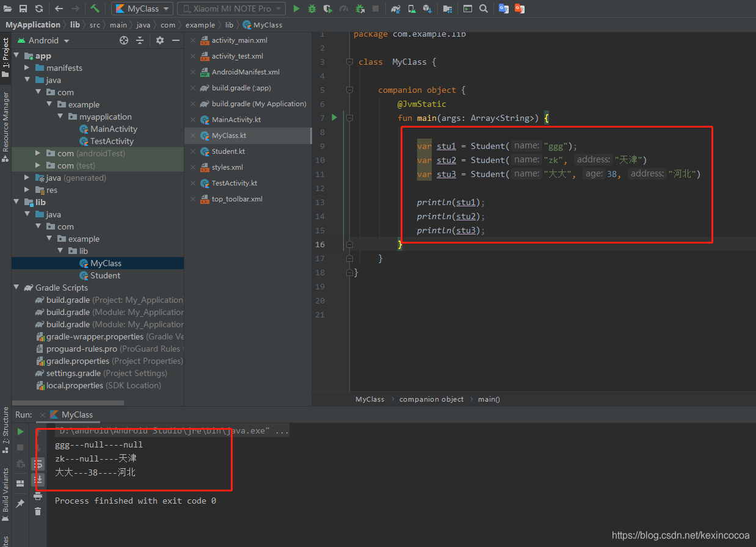The height and width of the screenshot is (547, 756).
Task: Expand the manifests folder
Action: coord(27,68)
